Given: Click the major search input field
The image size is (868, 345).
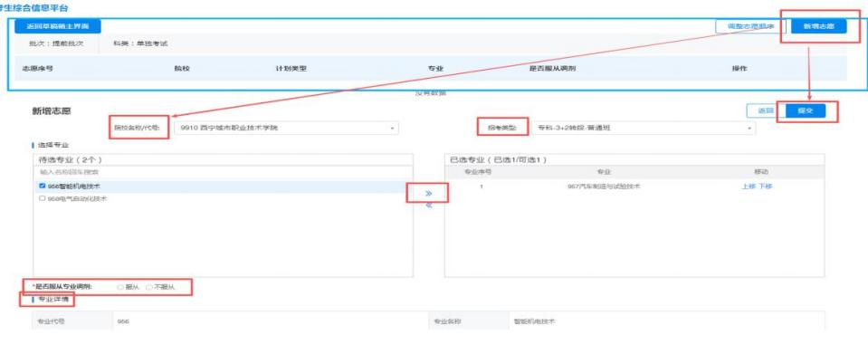Looking at the screenshot, I should (x=223, y=172).
